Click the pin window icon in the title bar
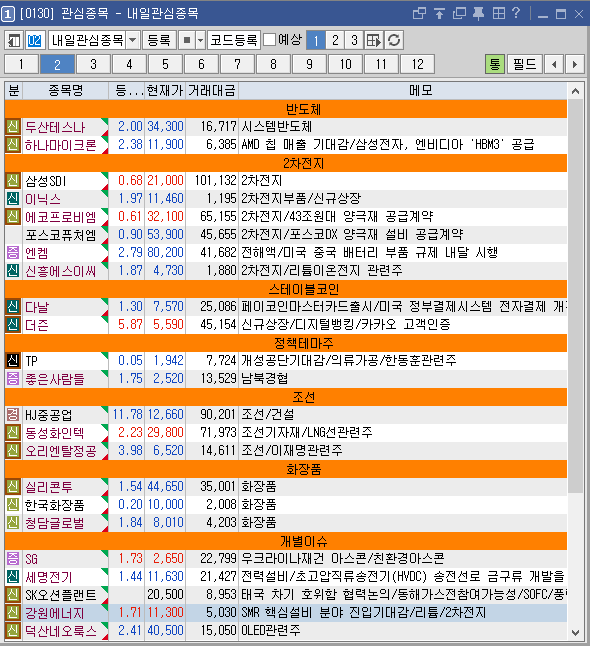 pyautogui.click(x=478, y=14)
